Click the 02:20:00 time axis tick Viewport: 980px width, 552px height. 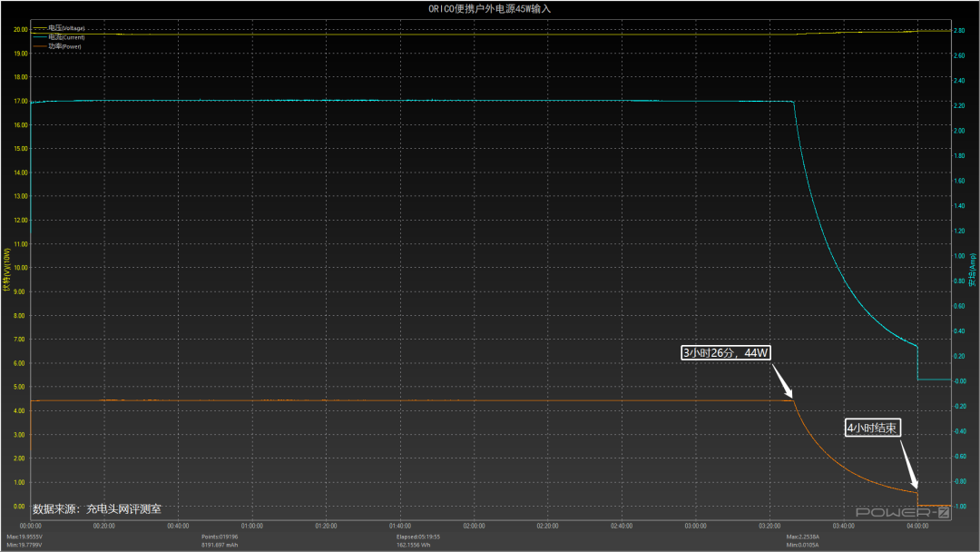(547, 526)
